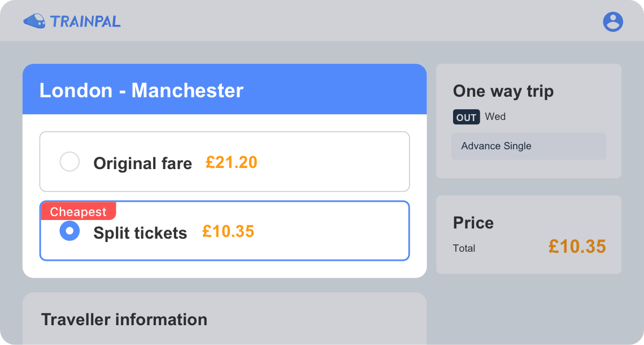
Task: Click the Price panel heading
Action: tap(473, 223)
